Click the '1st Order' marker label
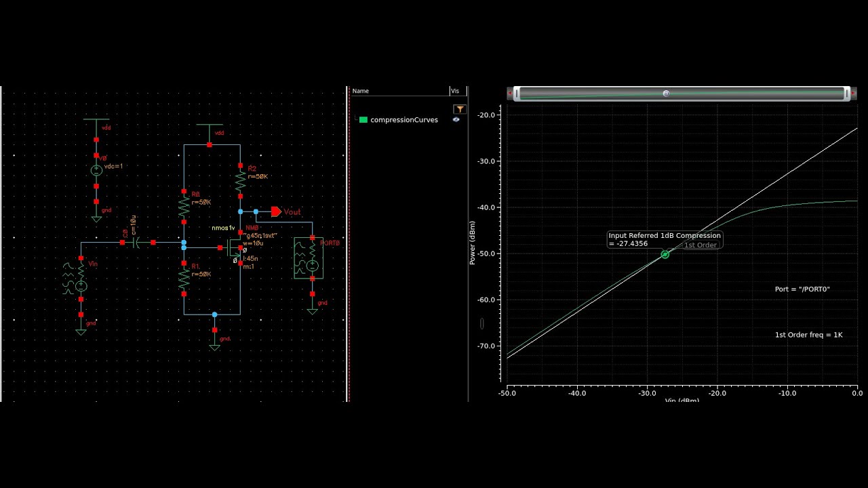The image size is (868, 488). tap(700, 245)
